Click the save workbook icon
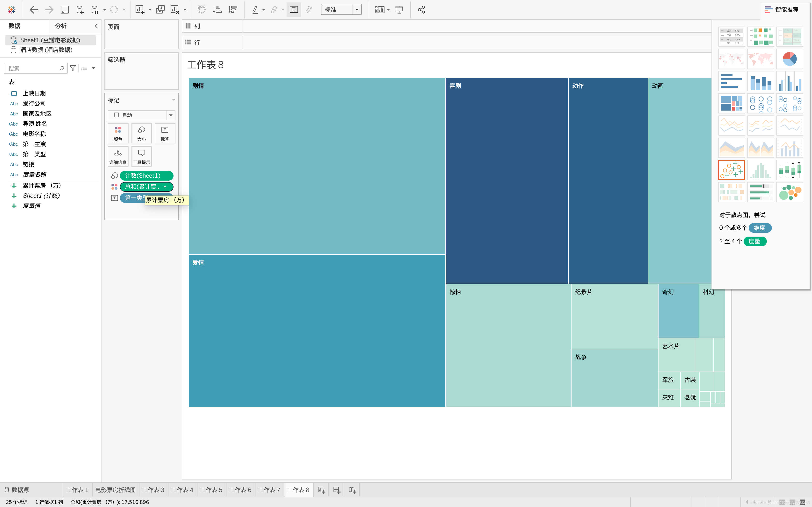The width and height of the screenshot is (812, 507). pyautogui.click(x=65, y=10)
